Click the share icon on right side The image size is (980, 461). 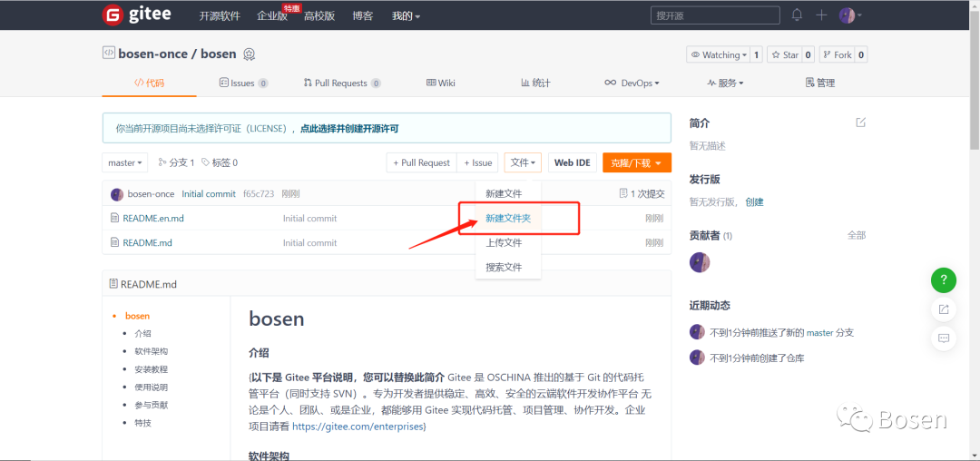[944, 309]
